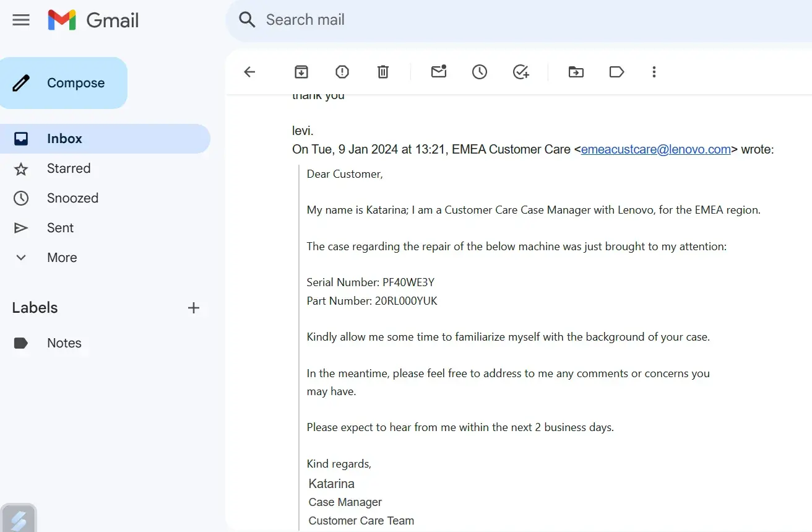The image size is (812, 532).
Task: Mark the email as unread
Action: tap(439, 72)
